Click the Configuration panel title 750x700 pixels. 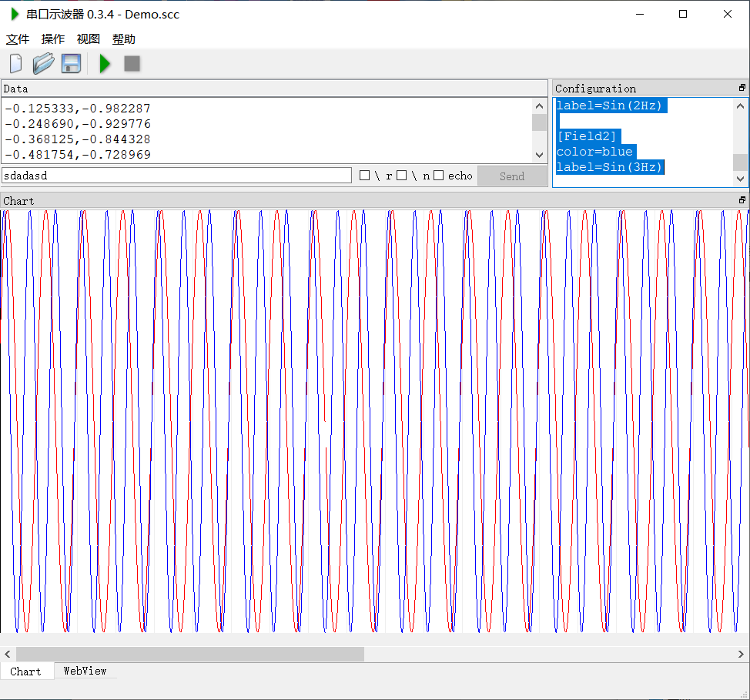595,89
